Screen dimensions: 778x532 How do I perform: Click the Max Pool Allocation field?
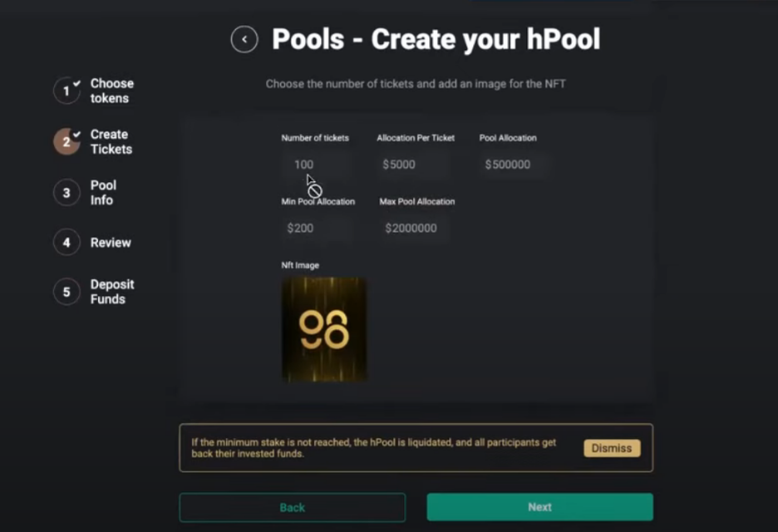pos(414,229)
